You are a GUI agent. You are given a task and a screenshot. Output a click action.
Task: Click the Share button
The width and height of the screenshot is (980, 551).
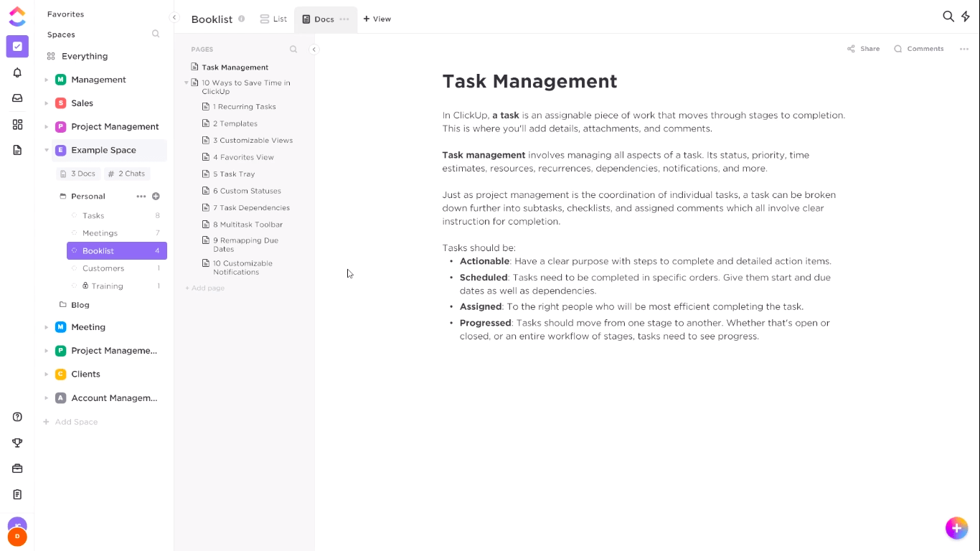(863, 49)
